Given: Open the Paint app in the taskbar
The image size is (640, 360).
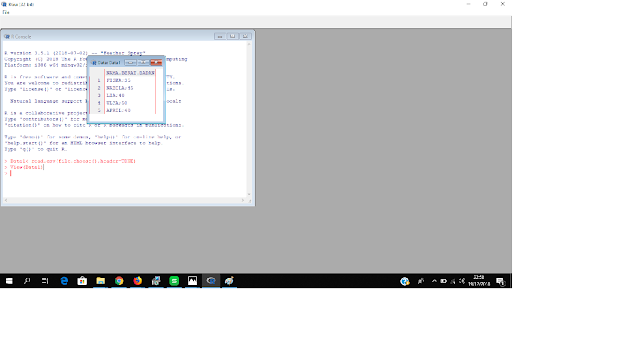Looking at the screenshot, I should click(229, 281).
